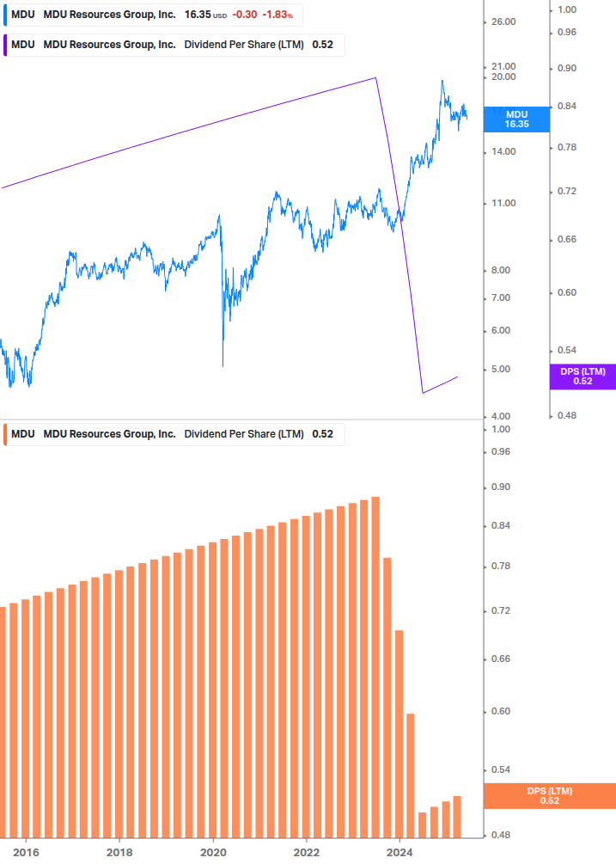The height and width of the screenshot is (864, 616).
Task: Click the orange DPS (LTM) 0.52 axis tag
Action: tap(549, 796)
